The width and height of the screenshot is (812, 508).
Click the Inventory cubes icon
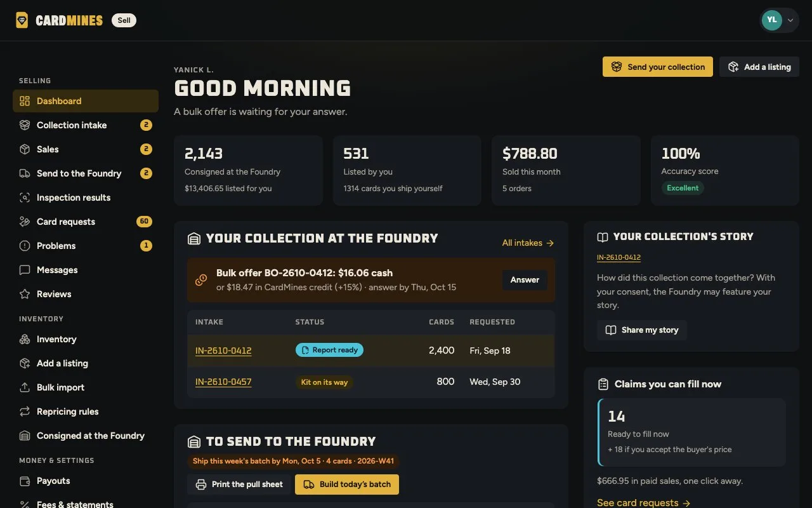tap(25, 339)
